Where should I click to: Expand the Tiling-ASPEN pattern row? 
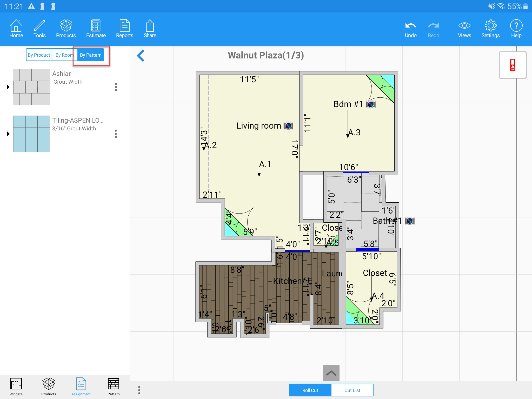8,134
